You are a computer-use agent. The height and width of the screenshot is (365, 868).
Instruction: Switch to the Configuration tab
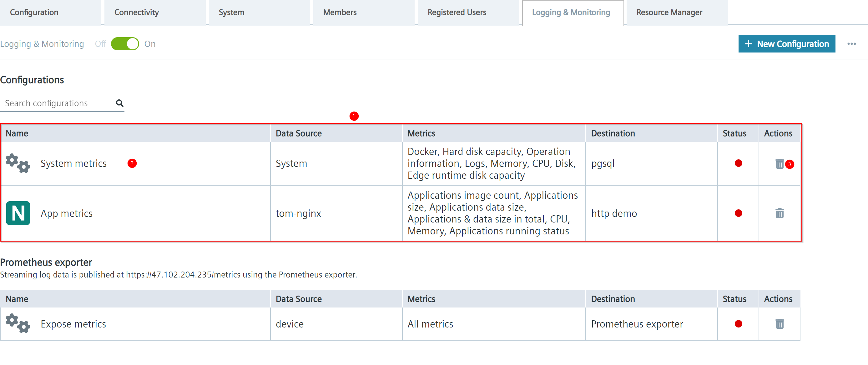34,12
